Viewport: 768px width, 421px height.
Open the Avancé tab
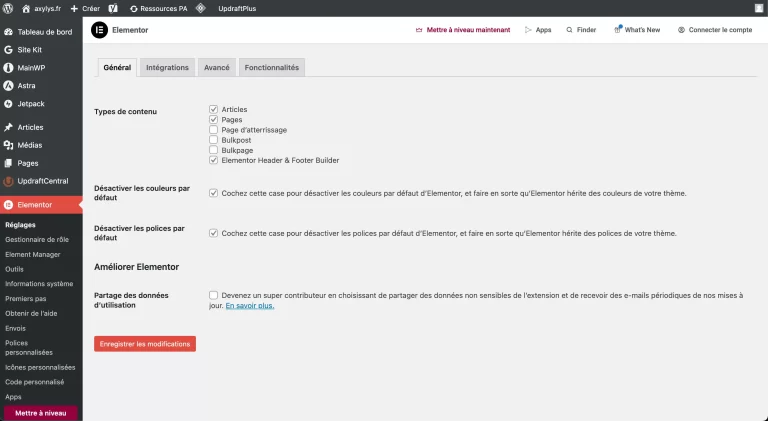point(216,68)
